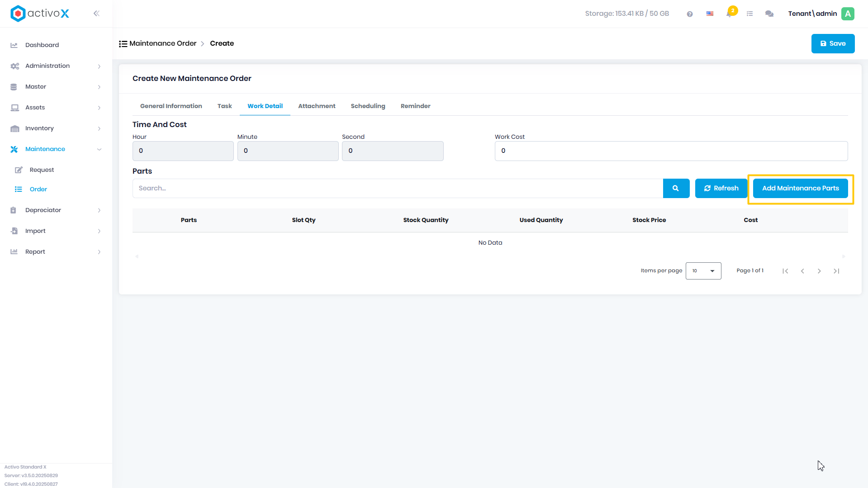The height and width of the screenshot is (488, 868).
Task: Open the Attachment tab
Action: [317, 106]
